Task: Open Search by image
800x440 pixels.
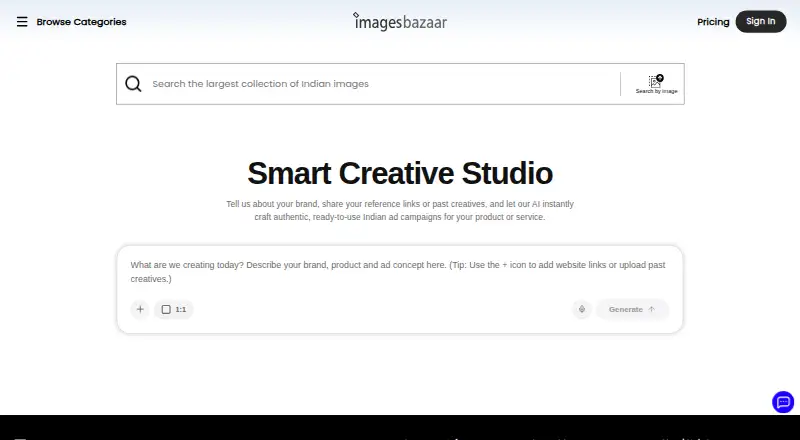Action: coord(656,84)
